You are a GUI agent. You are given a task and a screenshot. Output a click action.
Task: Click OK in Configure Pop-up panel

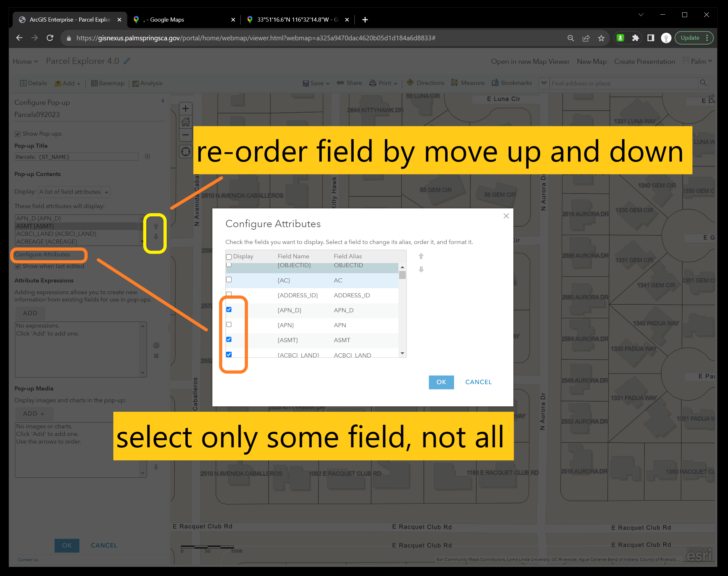[67, 545]
